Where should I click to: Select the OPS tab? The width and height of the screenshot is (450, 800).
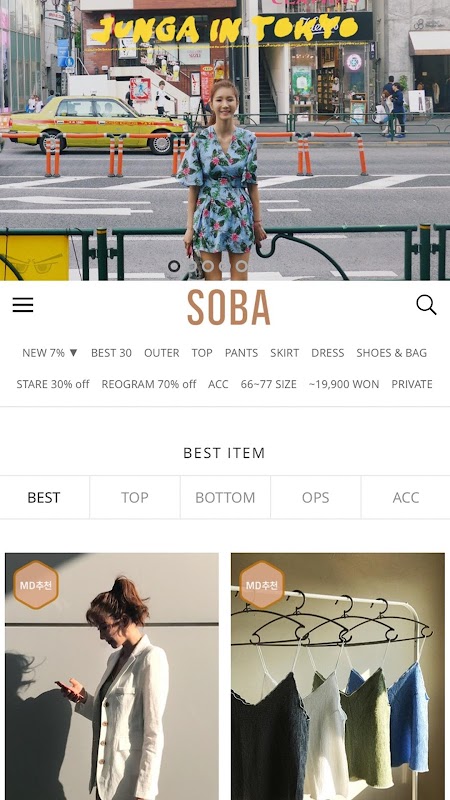coord(315,497)
